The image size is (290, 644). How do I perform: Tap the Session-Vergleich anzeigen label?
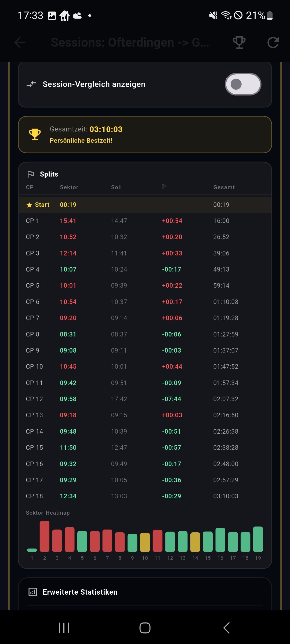pyautogui.click(x=94, y=84)
